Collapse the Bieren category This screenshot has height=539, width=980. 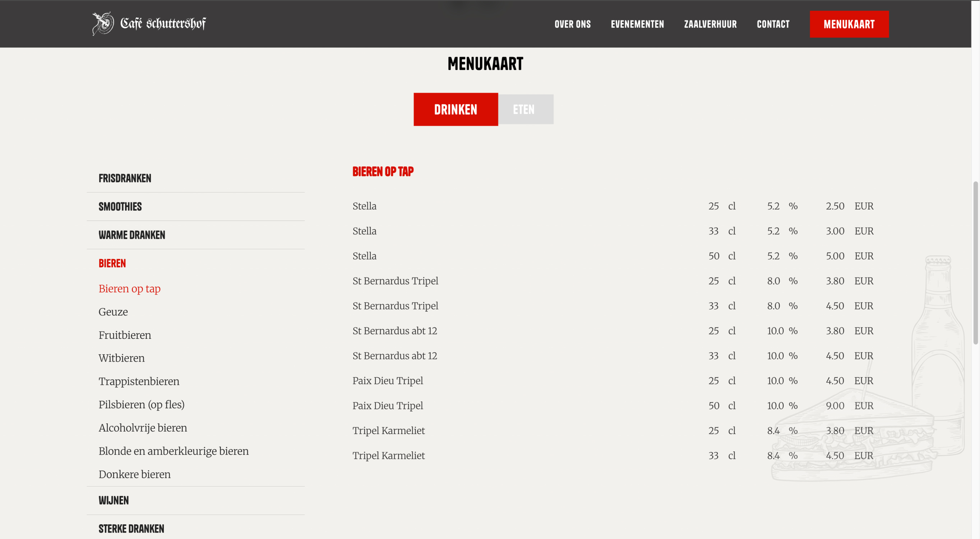112,263
